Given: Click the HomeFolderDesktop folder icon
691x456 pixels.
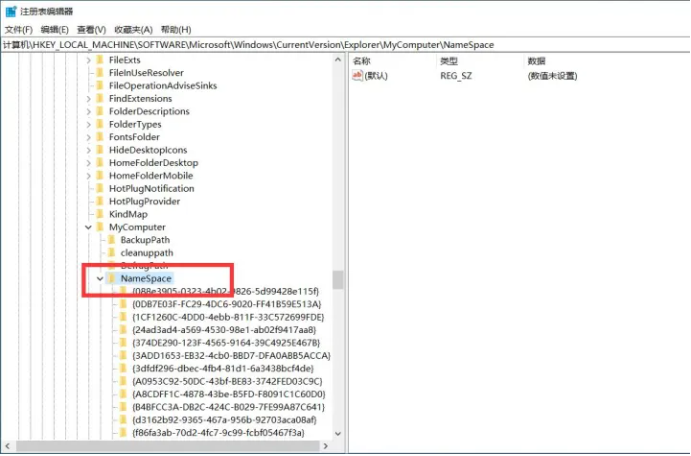Looking at the screenshot, I should (100, 163).
